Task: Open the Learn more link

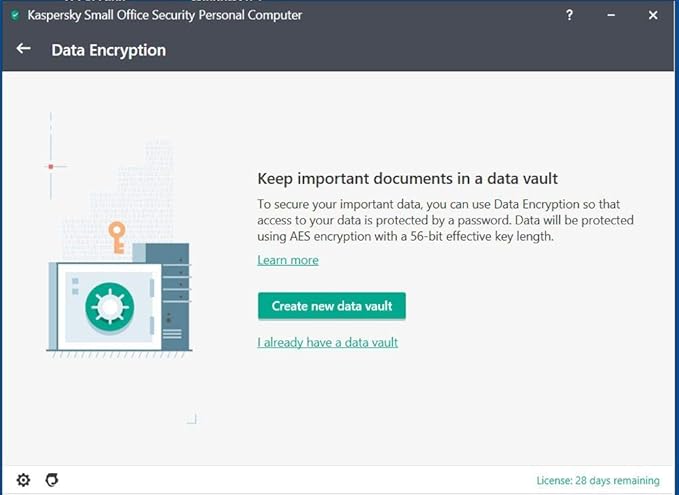Action: point(288,260)
